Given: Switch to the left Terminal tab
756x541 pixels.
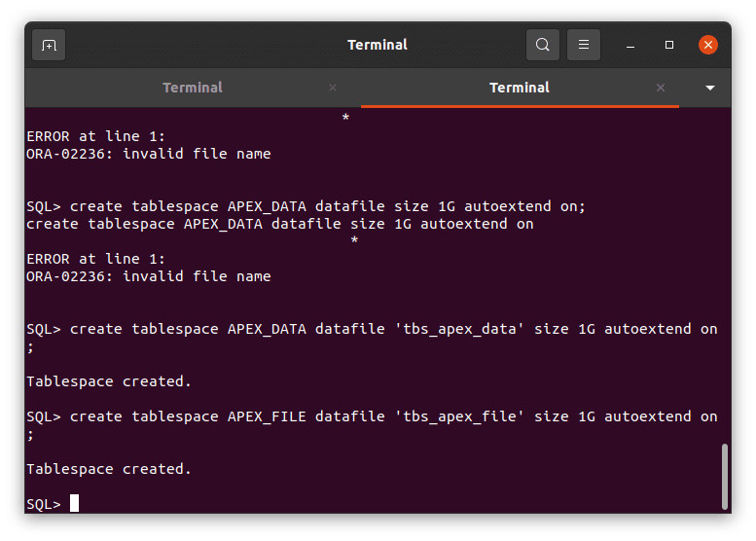Looking at the screenshot, I should pos(193,88).
